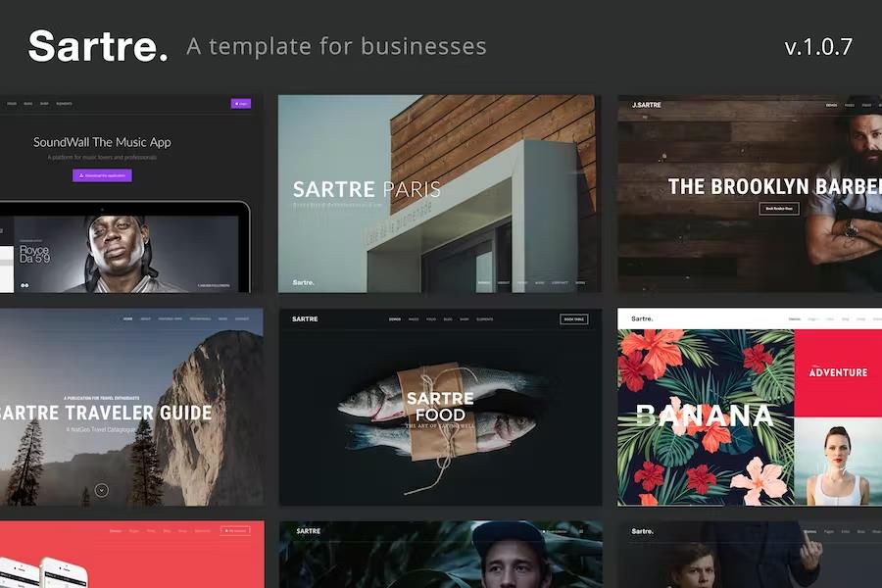Select Home in Traveler Guide navigation
The width and height of the screenshot is (882, 588).
click(125, 319)
